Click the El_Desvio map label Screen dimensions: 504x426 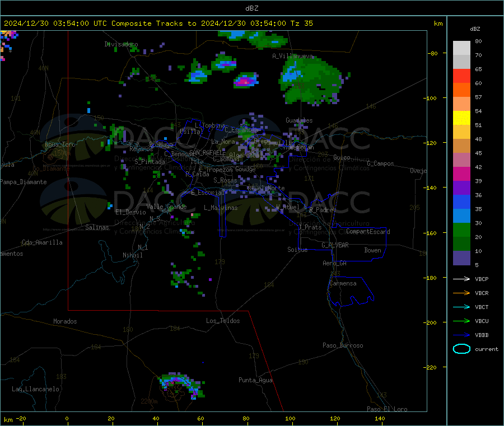[x=130, y=212]
